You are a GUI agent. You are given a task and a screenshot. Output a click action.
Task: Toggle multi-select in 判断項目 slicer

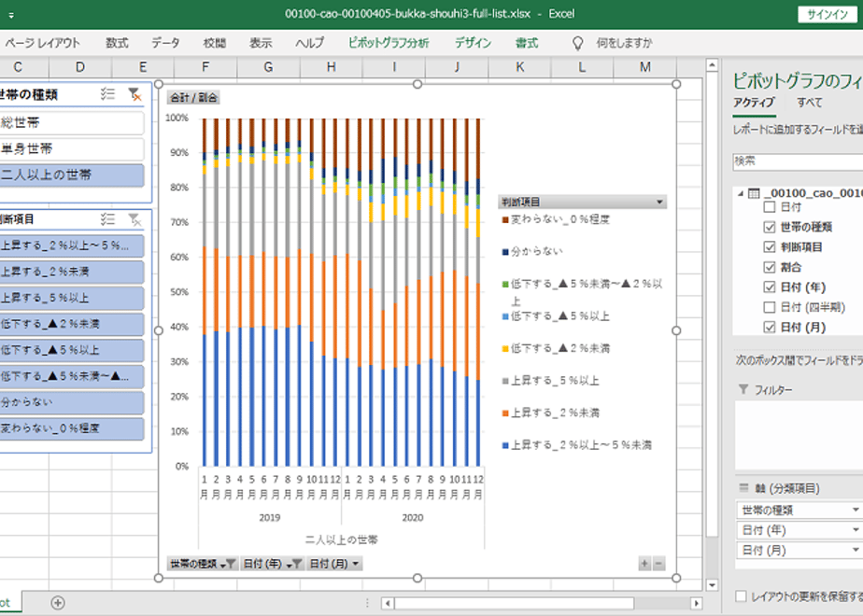(108, 219)
